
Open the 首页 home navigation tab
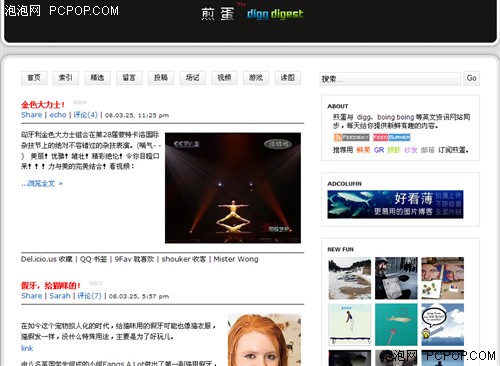pyautogui.click(x=34, y=78)
